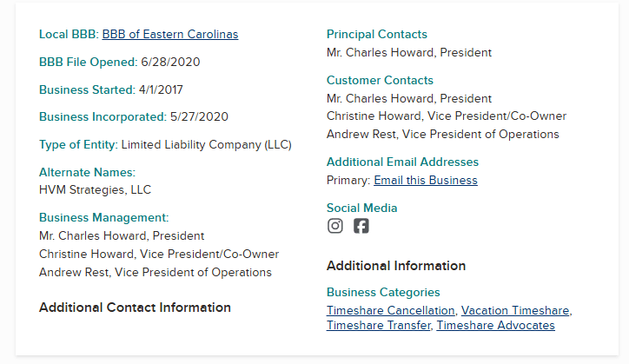The width and height of the screenshot is (629, 364).
Task: Go to the Timeshare Transfer category
Action: click(x=378, y=326)
